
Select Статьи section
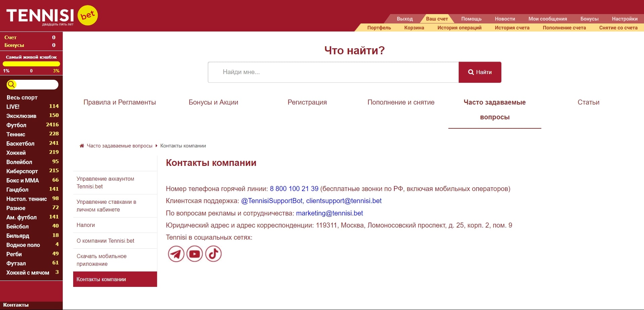click(588, 102)
